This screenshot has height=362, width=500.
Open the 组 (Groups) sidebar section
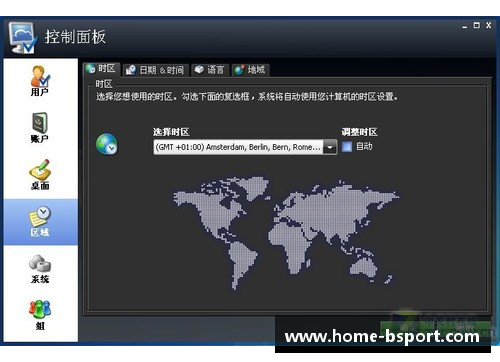(x=40, y=315)
